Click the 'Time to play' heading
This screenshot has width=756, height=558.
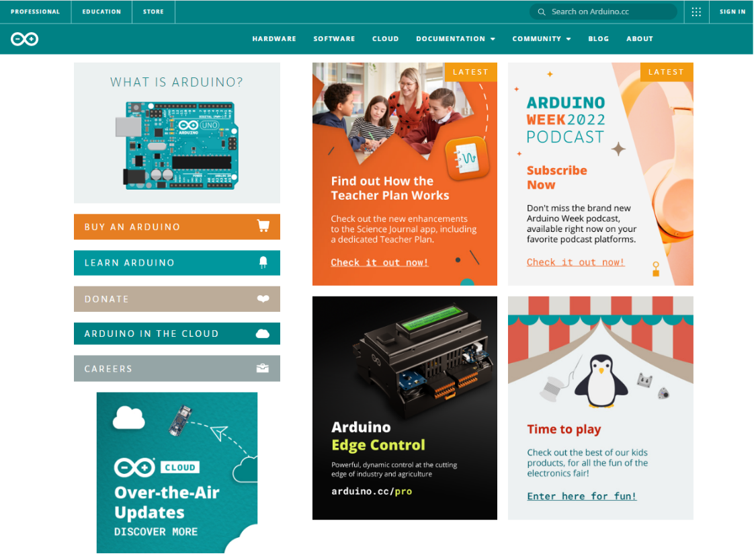click(564, 429)
